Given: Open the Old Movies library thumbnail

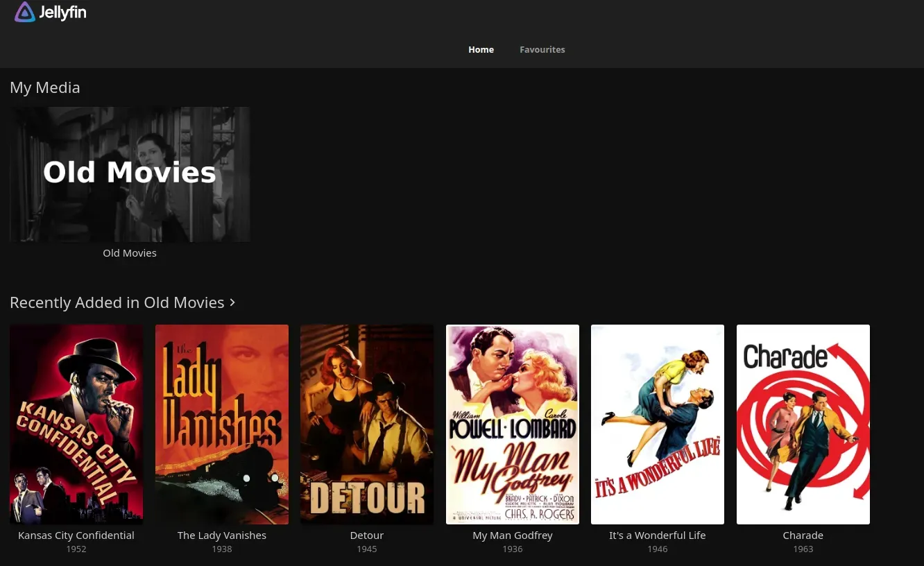Looking at the screenshot, I should (130, 174).
